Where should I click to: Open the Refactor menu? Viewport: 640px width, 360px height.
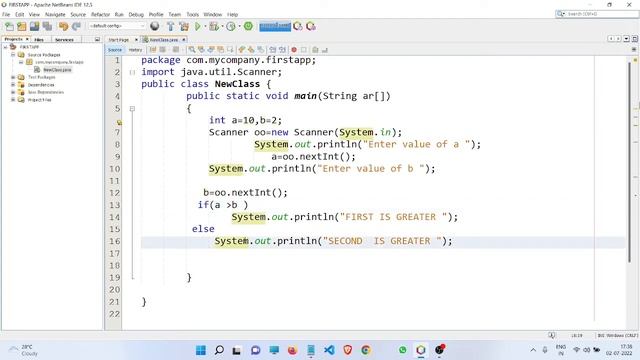100,14
